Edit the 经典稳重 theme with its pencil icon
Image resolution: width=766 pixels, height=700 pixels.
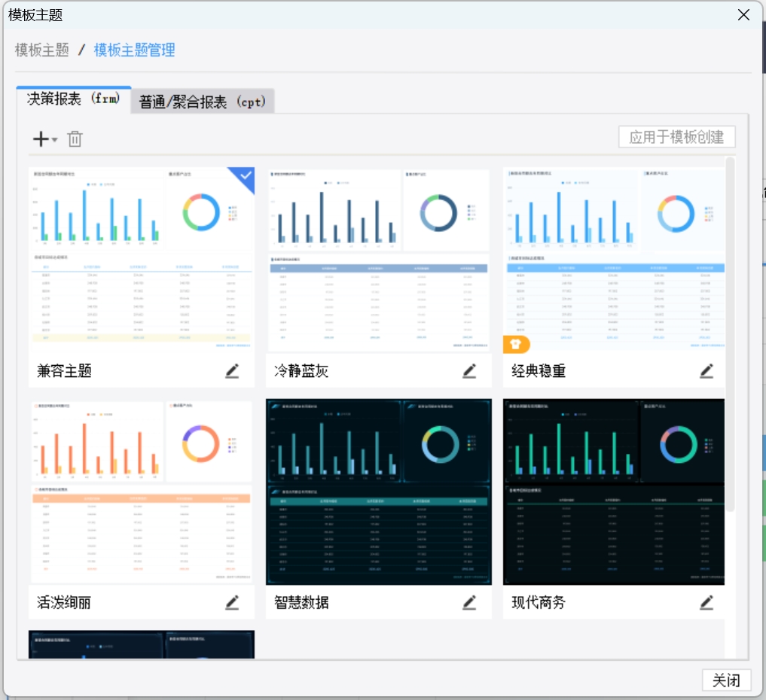(x=706, y=371)
